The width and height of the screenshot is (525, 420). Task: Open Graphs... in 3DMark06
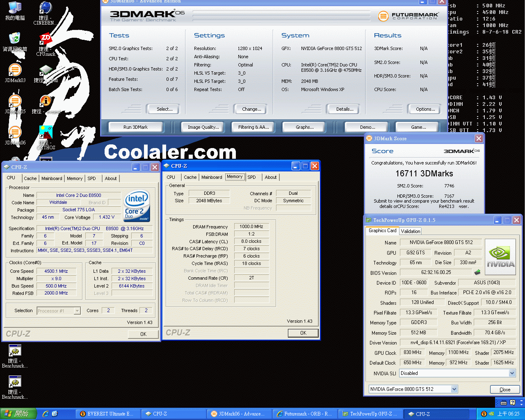[x=305, y=127]
